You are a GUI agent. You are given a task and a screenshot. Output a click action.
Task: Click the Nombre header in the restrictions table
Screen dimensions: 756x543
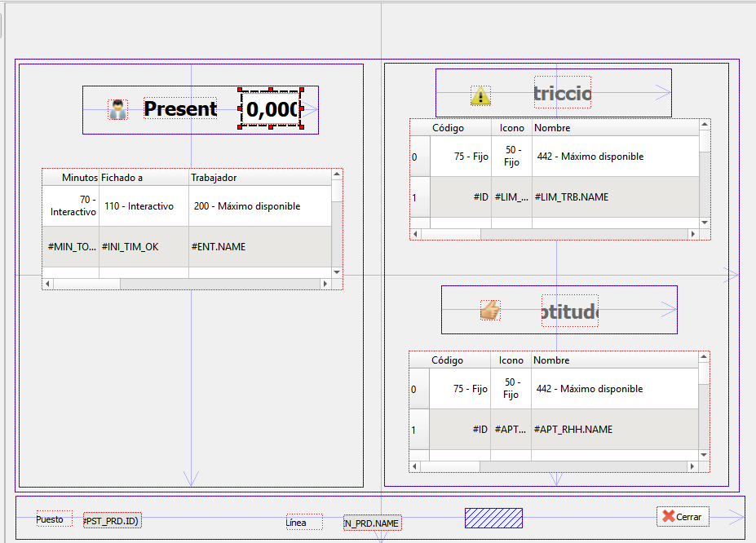pyautogui.click(x=616, y=128)
